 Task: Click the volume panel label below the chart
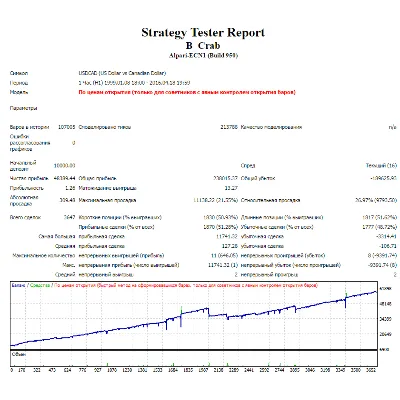coord(19,354)
